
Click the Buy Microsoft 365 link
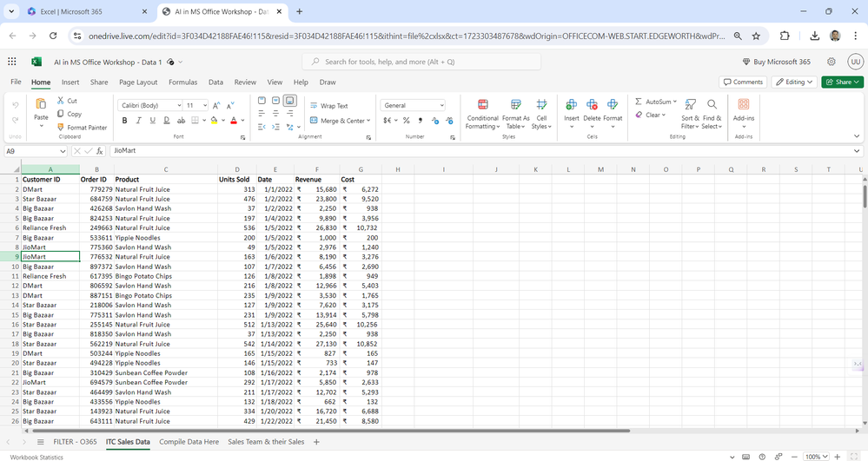[x=776, y=62]
